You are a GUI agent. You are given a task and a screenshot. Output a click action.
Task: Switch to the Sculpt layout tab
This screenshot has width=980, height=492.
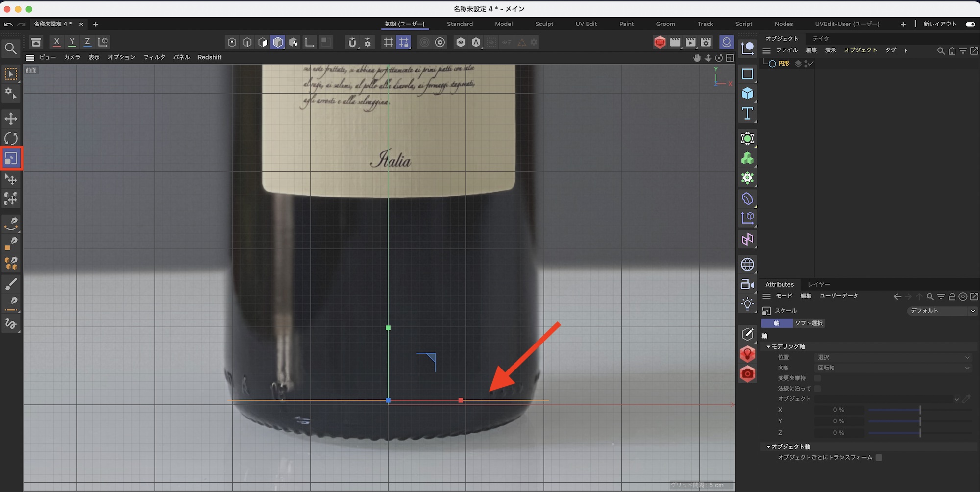pyautogui.click(x=544, y=24)
